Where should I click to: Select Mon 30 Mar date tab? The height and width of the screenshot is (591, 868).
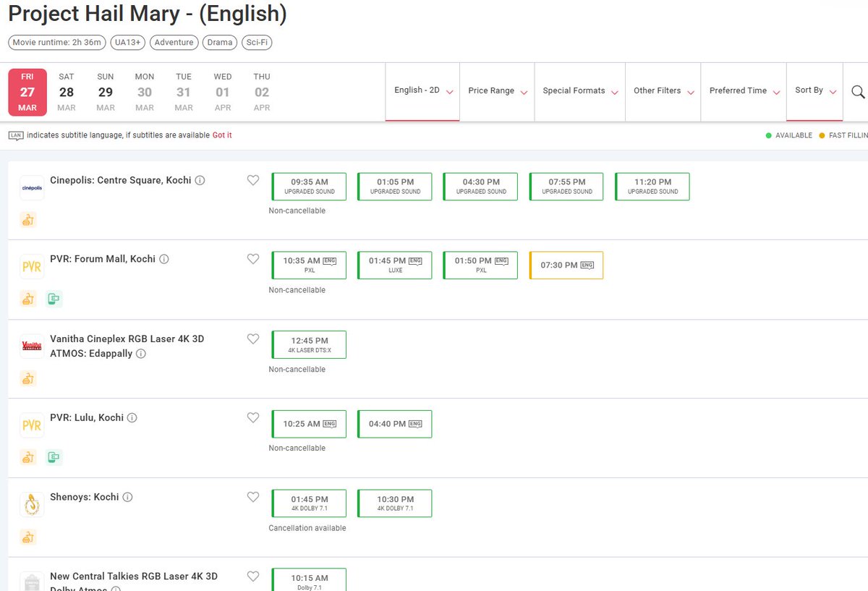(x=145, y=93)
